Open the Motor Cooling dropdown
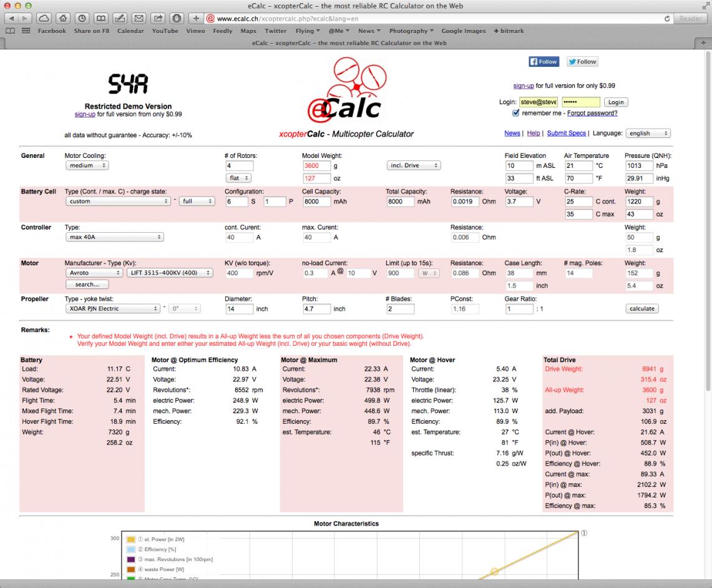Screen dimensions: 712x588 pos(87,165)
